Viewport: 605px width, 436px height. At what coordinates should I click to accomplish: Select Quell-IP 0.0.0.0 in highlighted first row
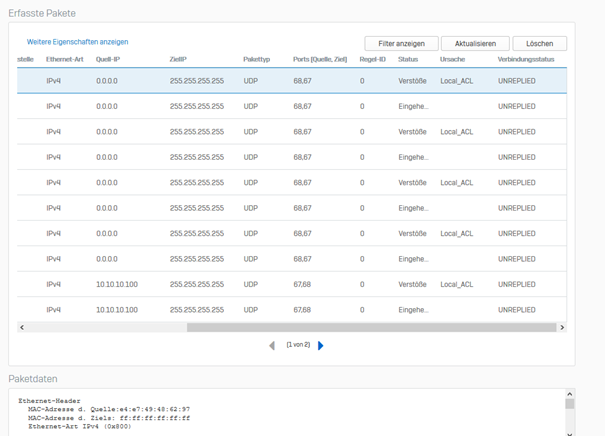click(x=107, y=81)
